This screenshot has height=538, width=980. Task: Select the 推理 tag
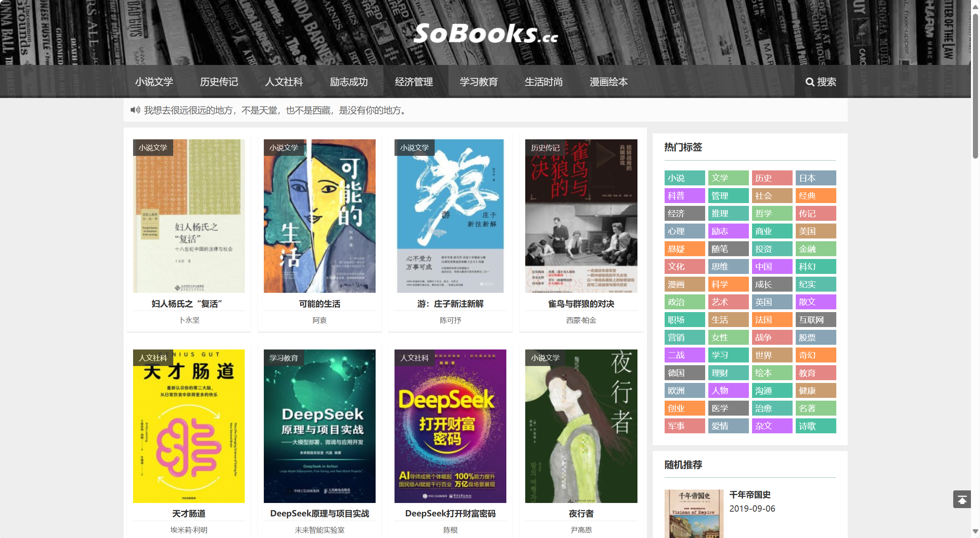pos(728,213)
